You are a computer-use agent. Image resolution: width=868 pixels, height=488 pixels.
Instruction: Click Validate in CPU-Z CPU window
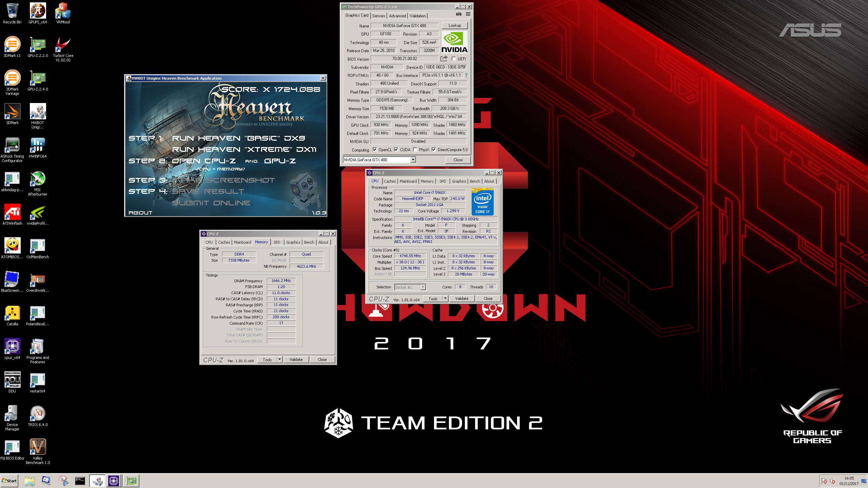(x=461, y=299)
